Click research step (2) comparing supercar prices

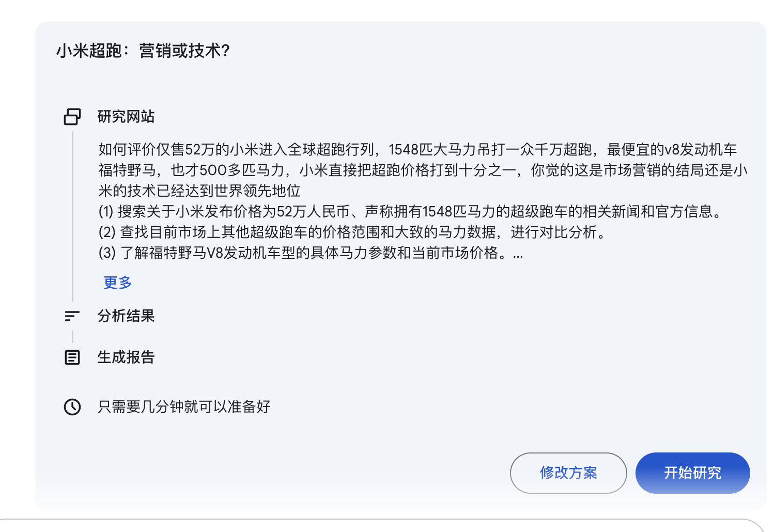[353, 232]
